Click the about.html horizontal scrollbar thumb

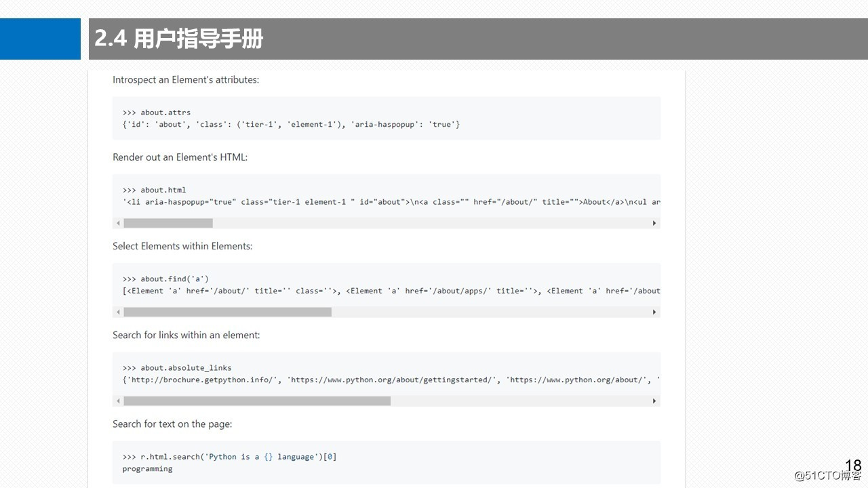point(168,223)
